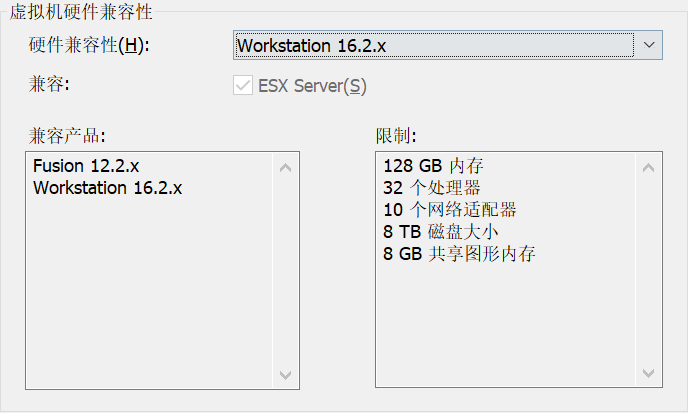This screenshot has width=688, height=413.
Task: Click up arrow of the limits list scrollbar
Action: coord(649,166)
